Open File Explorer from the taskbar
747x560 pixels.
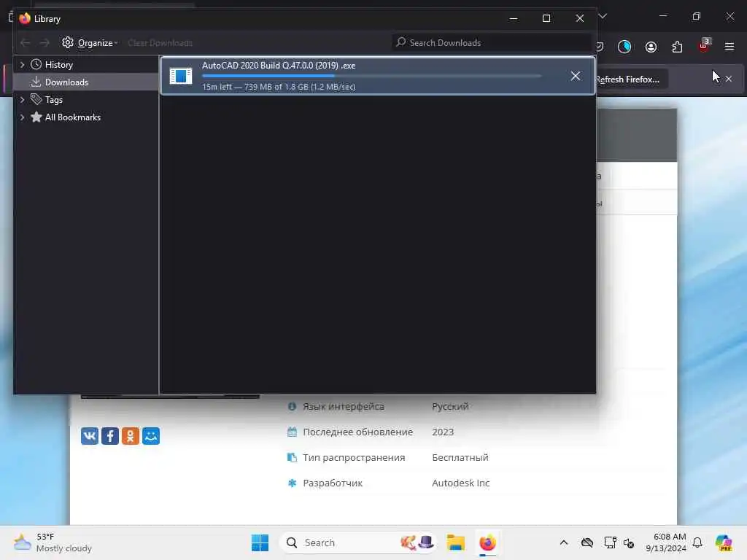(x=455, y=542)
